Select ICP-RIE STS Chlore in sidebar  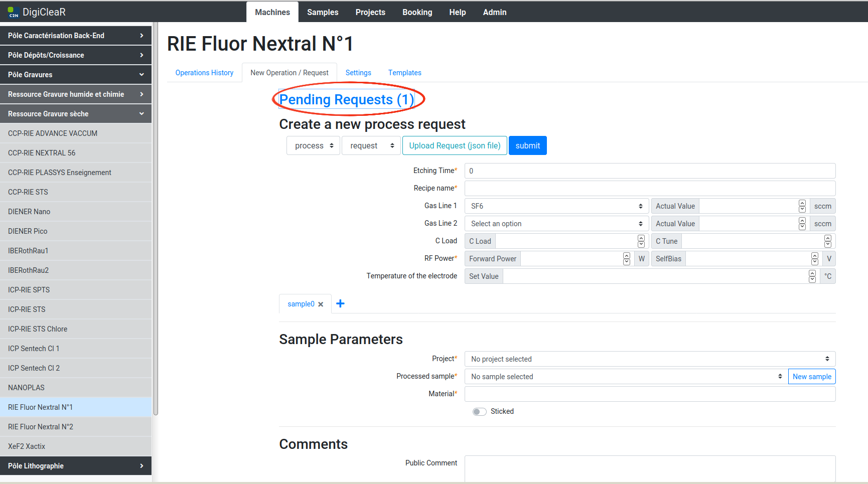tap(38, 329)
